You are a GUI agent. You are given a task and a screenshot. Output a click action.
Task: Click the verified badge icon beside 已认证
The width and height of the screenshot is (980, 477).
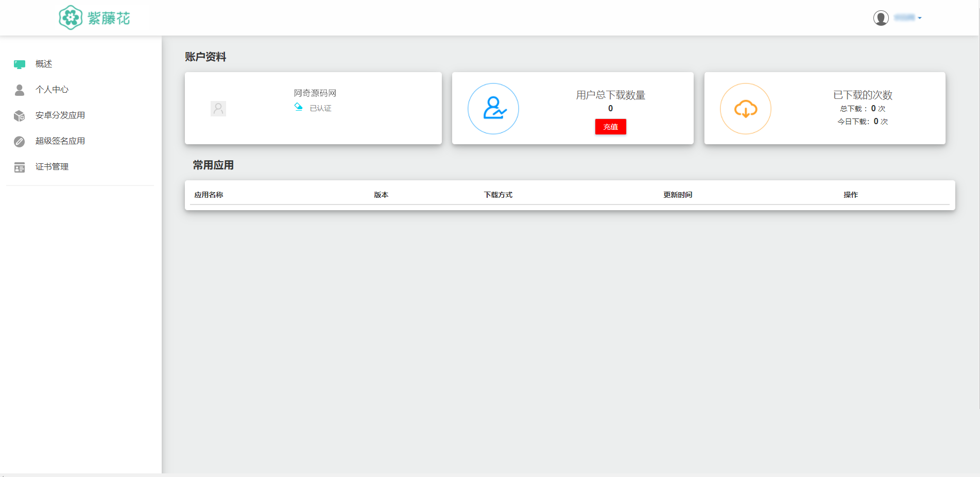coord(298,107)
